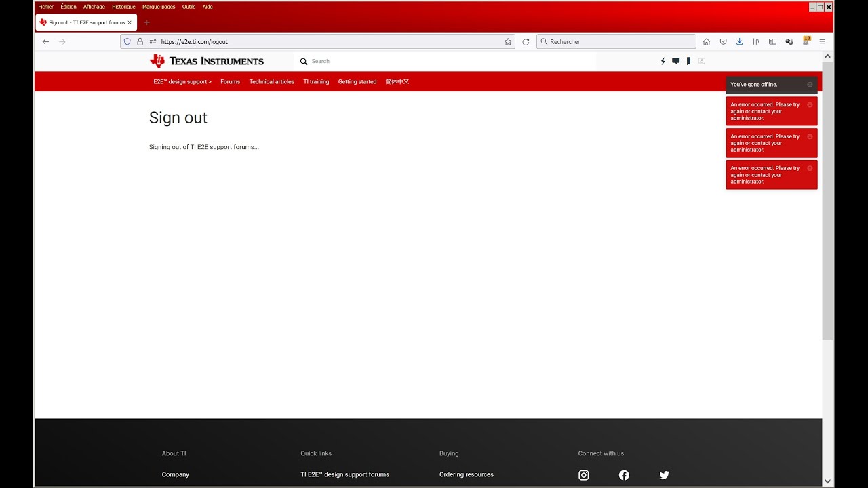
Task: Open the Historique menu
Action: (x=123, y=7)
